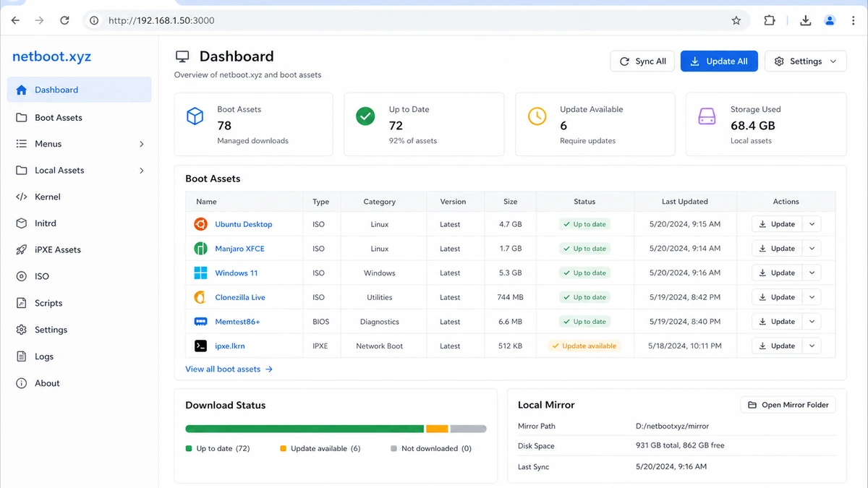868x488 pixels.
Task: Click the Update All button
Action: (719, 61)
